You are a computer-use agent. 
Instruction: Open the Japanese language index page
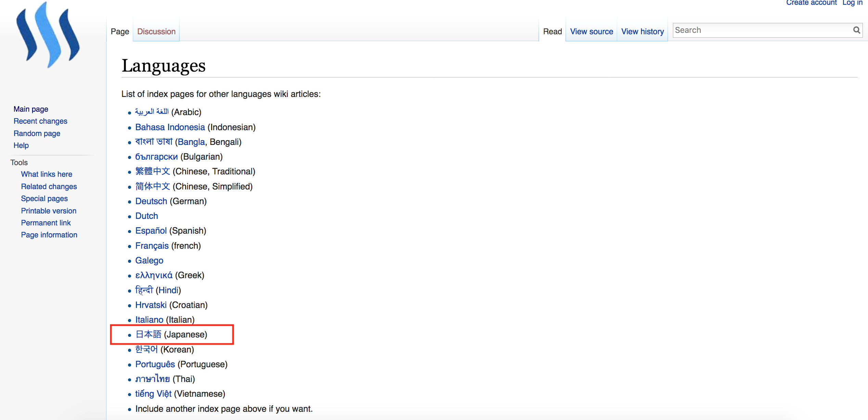point(148,334)
